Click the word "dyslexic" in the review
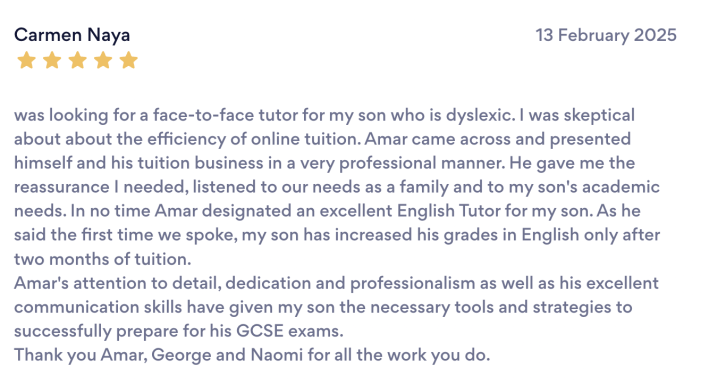Image resolution: width=709 pixels, height=384 pixels. click(x=478, y=115)
